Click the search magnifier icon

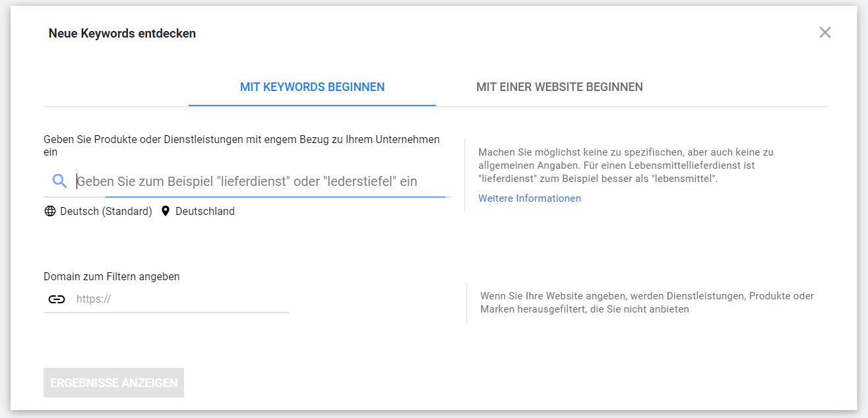coord(59,181)
